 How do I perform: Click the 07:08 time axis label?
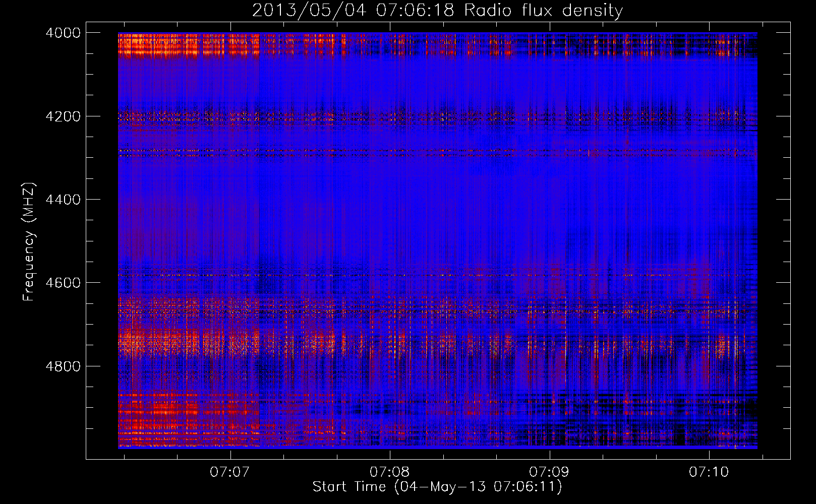pyautogui.click(x=390, y=472)
